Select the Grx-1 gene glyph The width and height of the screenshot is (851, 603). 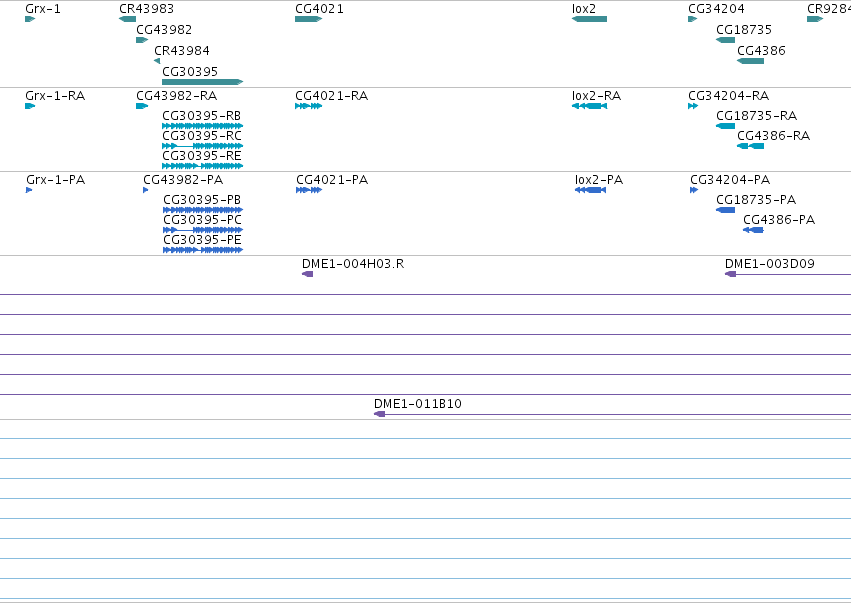pyautogui.click(x=30, y=19)
